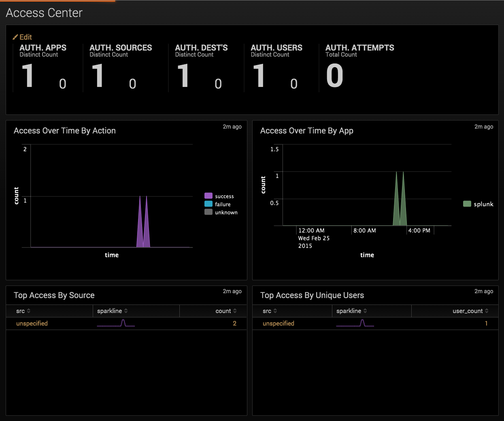
Task: Click the AUTH. ATTEMPTS total count value
Action: 334,76
